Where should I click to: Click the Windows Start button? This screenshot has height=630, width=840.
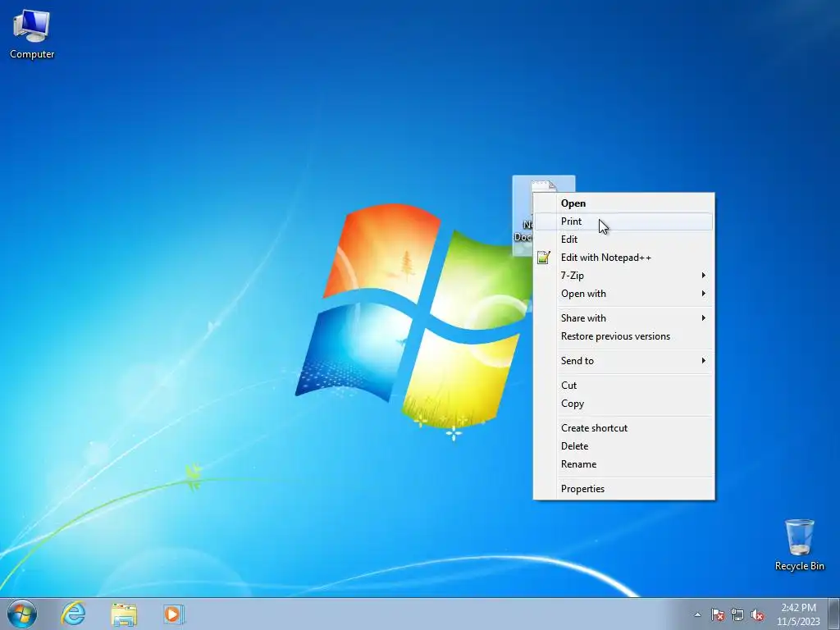(x=22, y=614)
